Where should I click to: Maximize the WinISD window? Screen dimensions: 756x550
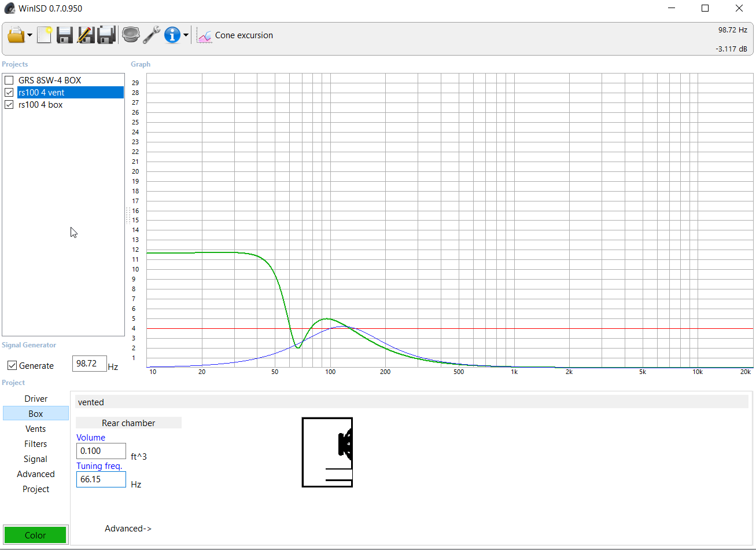click(705, 8)
